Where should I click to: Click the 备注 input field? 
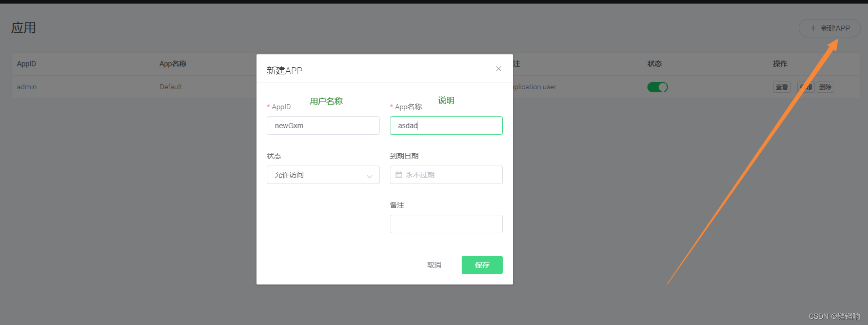[446, 224]
